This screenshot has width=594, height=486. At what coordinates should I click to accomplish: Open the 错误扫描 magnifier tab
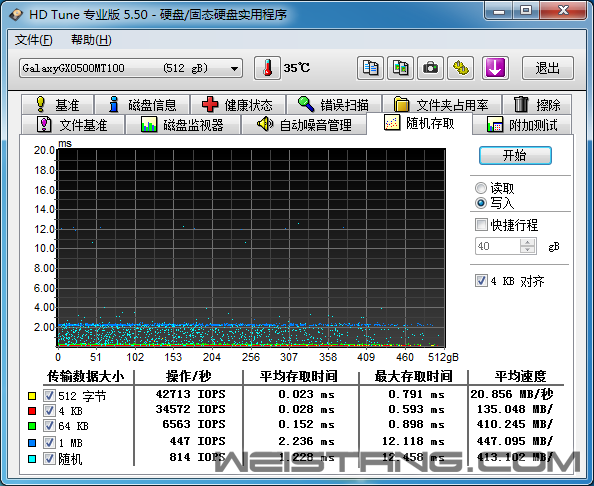[x=334, y=105]
